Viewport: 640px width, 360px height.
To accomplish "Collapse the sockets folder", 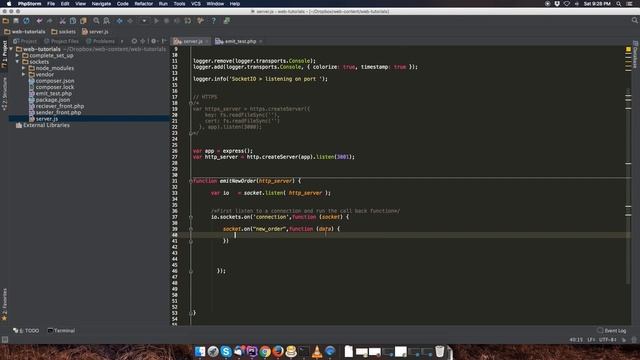I will 18,62.
